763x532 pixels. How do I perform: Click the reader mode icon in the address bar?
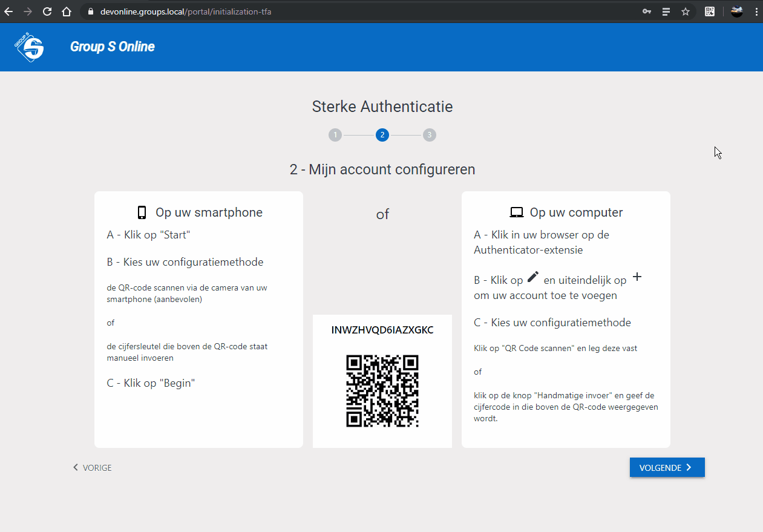(666, 11)
